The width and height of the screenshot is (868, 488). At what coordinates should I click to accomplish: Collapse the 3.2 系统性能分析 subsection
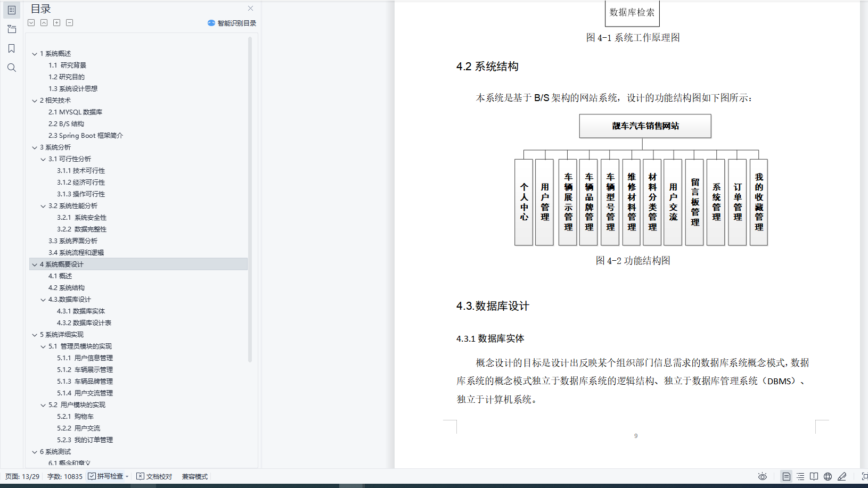coord(43,206)
